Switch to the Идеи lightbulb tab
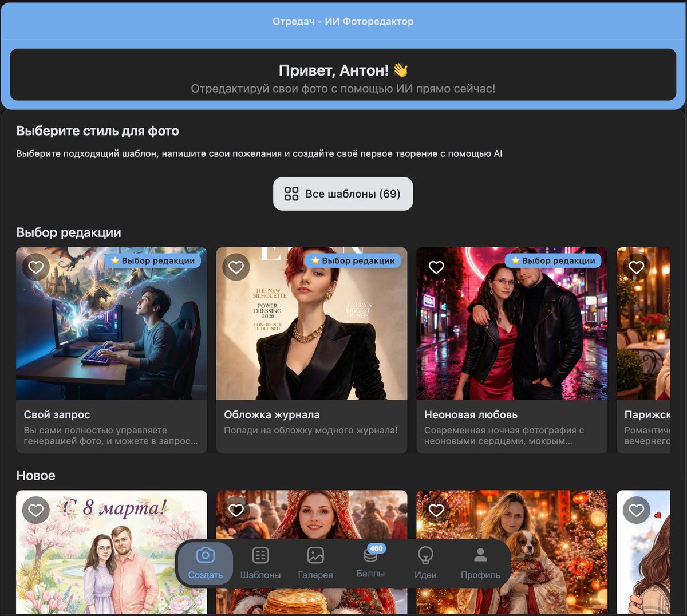The height and width of the screenshot is (616, 687). pos(425,564)
